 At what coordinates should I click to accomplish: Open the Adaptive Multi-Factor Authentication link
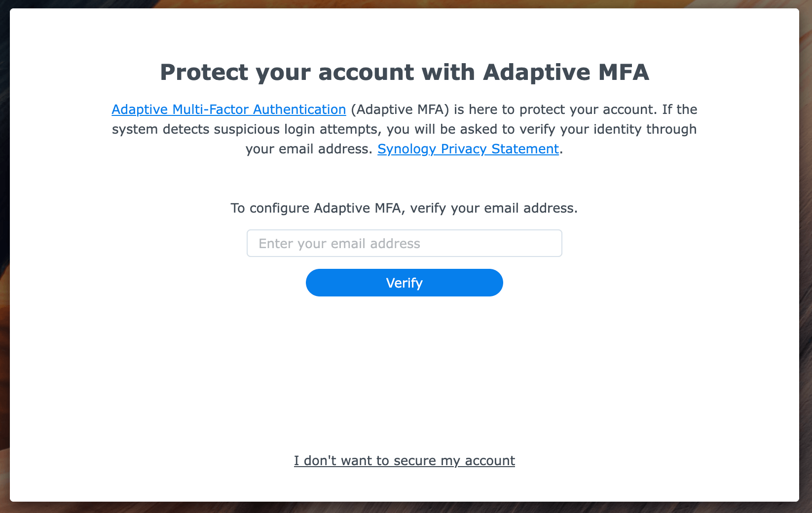coord(229,110)
